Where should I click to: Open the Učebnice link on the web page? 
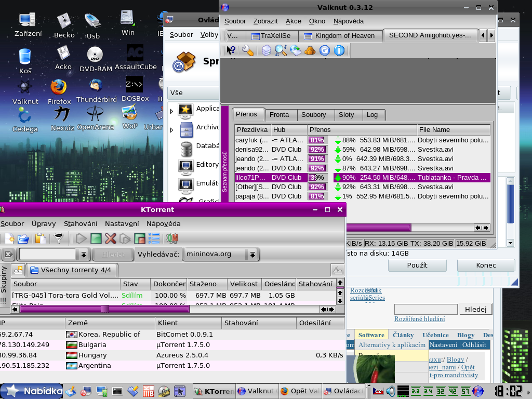tap(435, 335)
